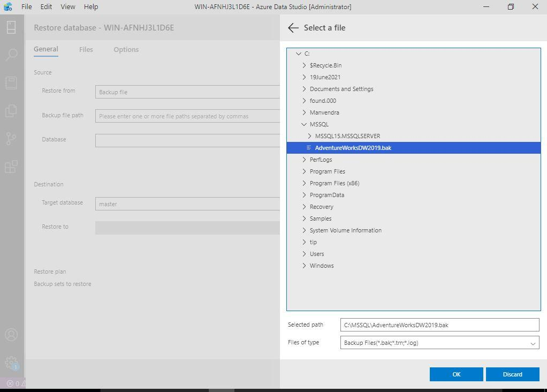Viewport: 547px width, 392px height.
Task: Switch to the Files tab
Action: click(86, 50)
